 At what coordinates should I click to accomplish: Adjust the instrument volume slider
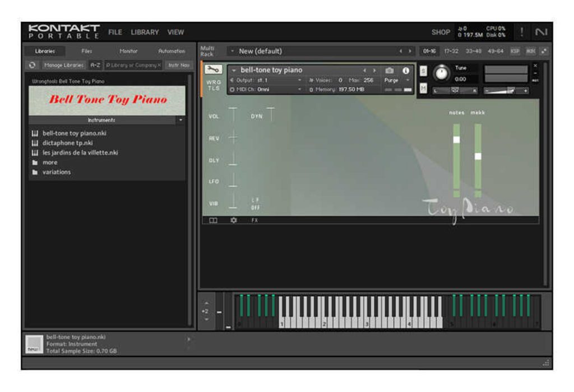point(506,90)
